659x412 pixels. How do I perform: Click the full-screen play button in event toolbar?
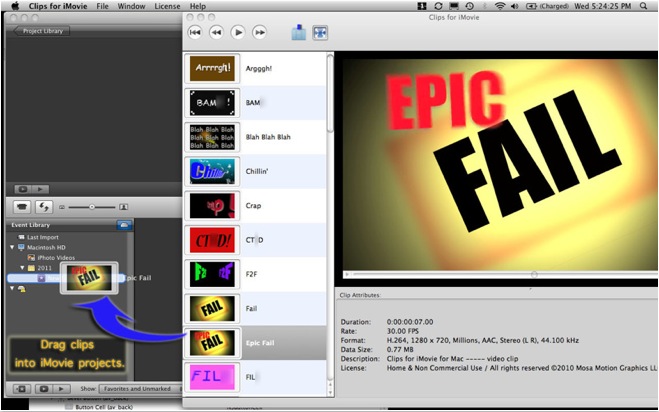pyautogui.click(x=44, y=389)
